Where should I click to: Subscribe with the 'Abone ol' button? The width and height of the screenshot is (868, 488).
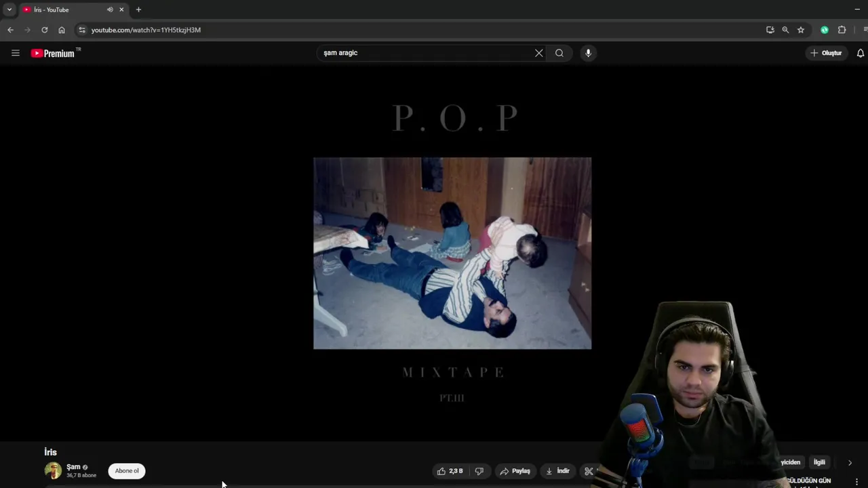click(x=127, y=471)
